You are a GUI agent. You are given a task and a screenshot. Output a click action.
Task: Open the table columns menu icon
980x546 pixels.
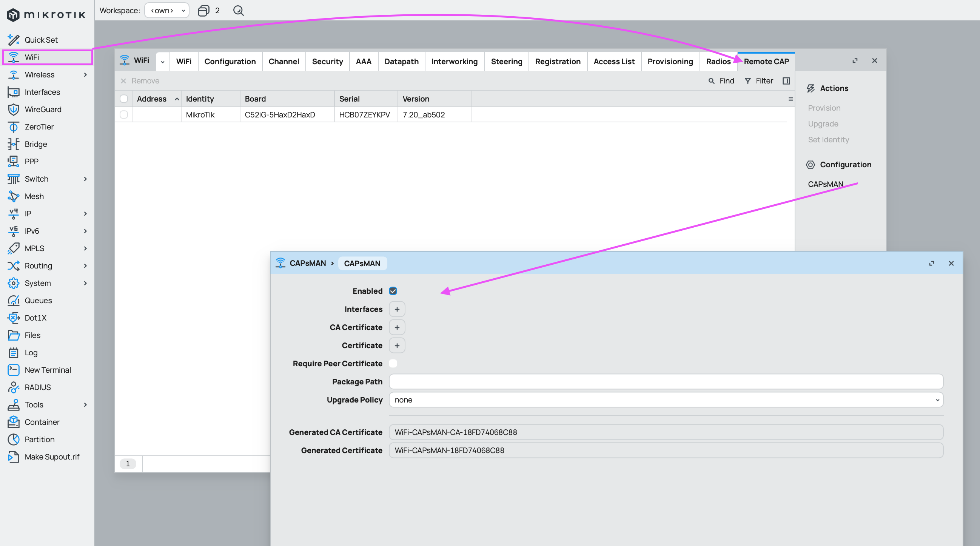click(x=790, y=99)
